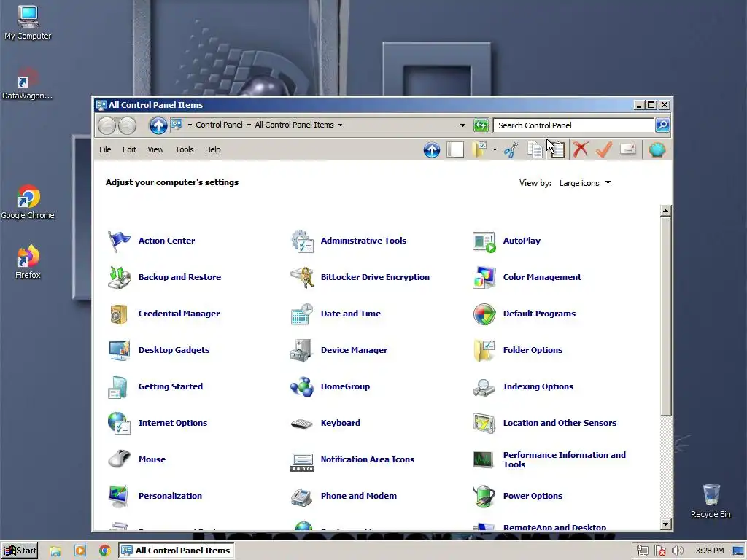Viewport: 747px width, 560px height.
Task: Click the teal shell toolbar icon
Action: 657,149
